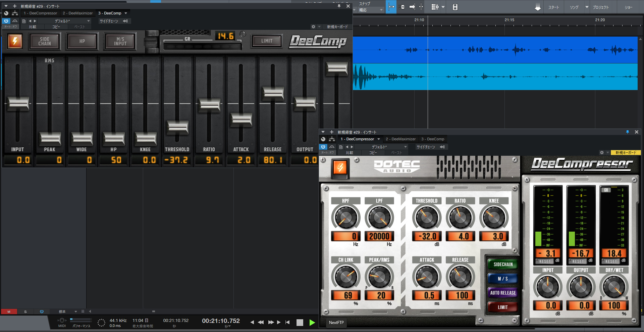
Task: Enable AUTO RELEASE in DeeCompressor
Action: [503, 293]
